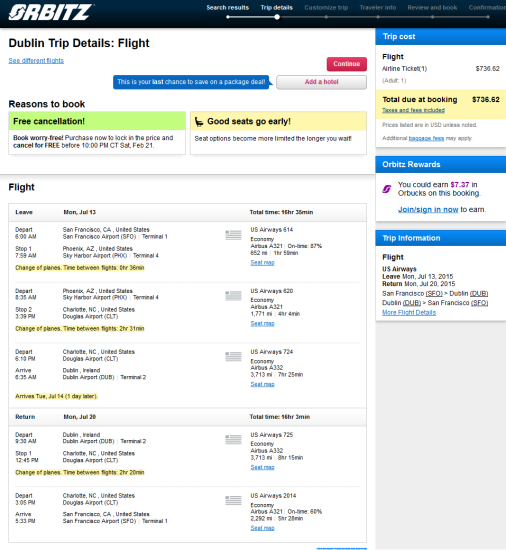Click the US Airways 725 airline logo
Image resolution: width=506 pixels, height=550 pixels.
(233, 440)
